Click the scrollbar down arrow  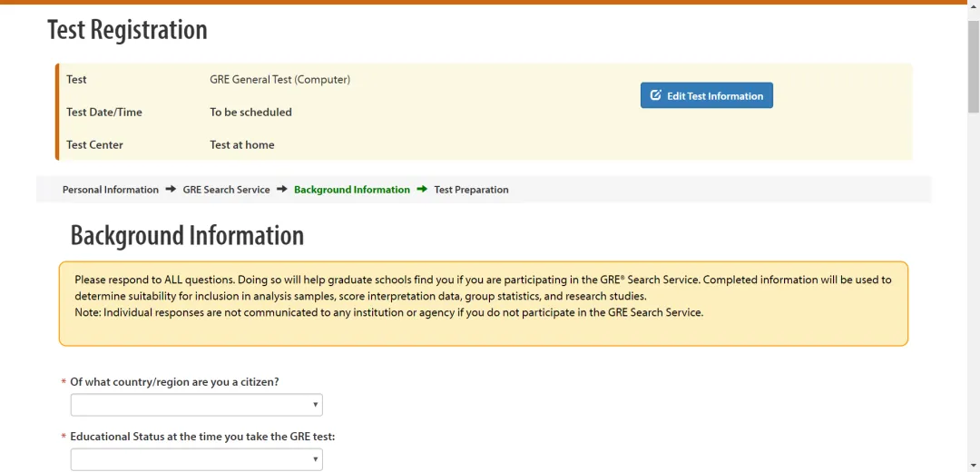[973, 465]
